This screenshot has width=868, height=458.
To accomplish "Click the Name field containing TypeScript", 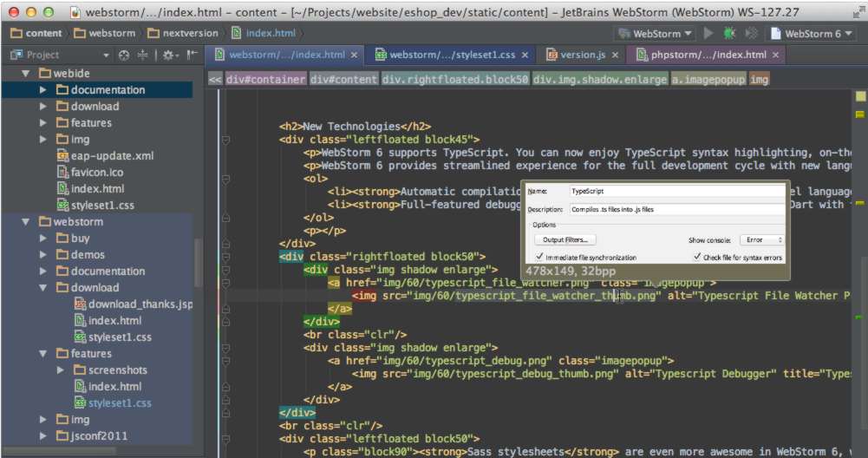I will click(x=677, y=191).
